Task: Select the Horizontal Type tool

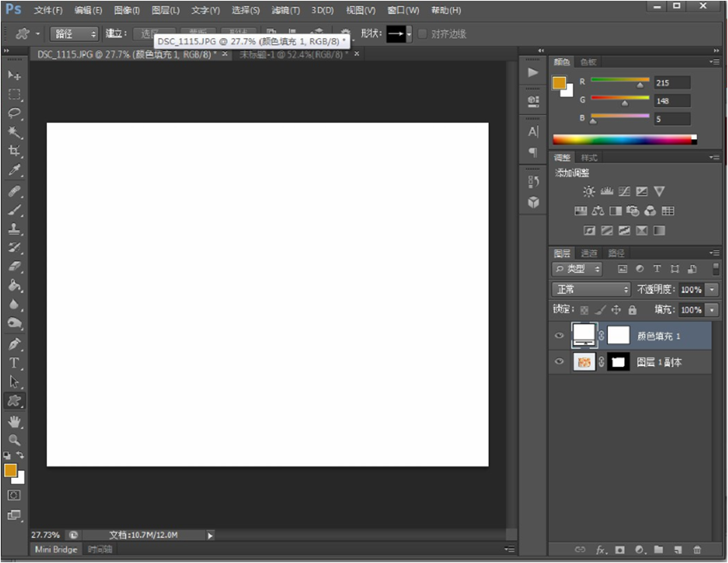Action: 14,362
